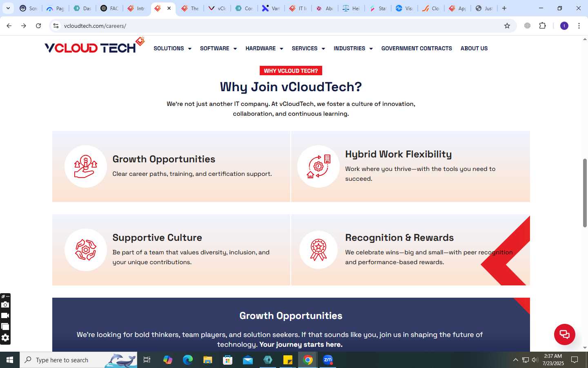Click the WHY VCLOUD TECH? red badge
The height and width of the screenshot is (368, 588).
click(x=291, y=71)
